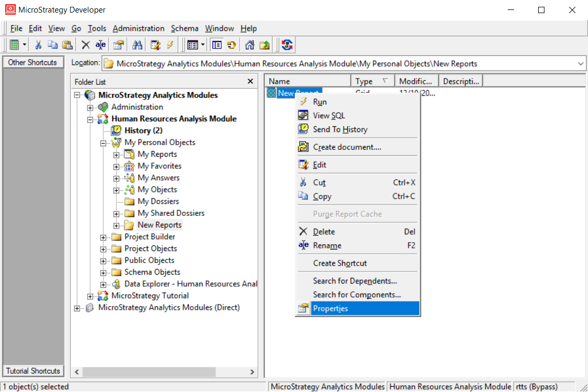Expand the My Reports tree node

pos(116,155)
